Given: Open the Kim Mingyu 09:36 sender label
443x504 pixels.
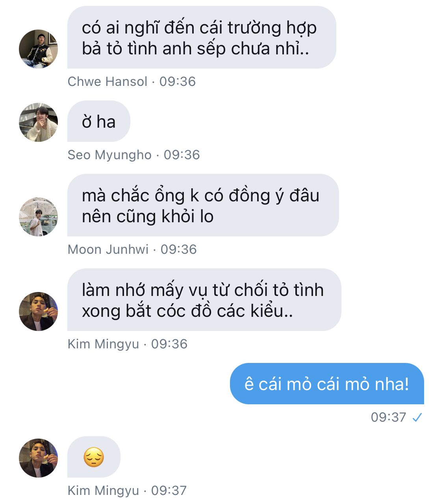Looking at the screenshot, I should click(104, 344).
